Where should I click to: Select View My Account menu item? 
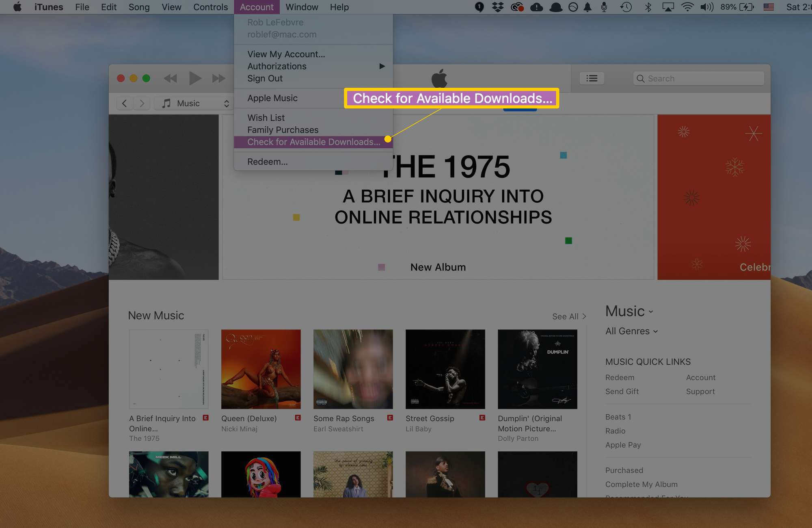click(x=313, y=54)
